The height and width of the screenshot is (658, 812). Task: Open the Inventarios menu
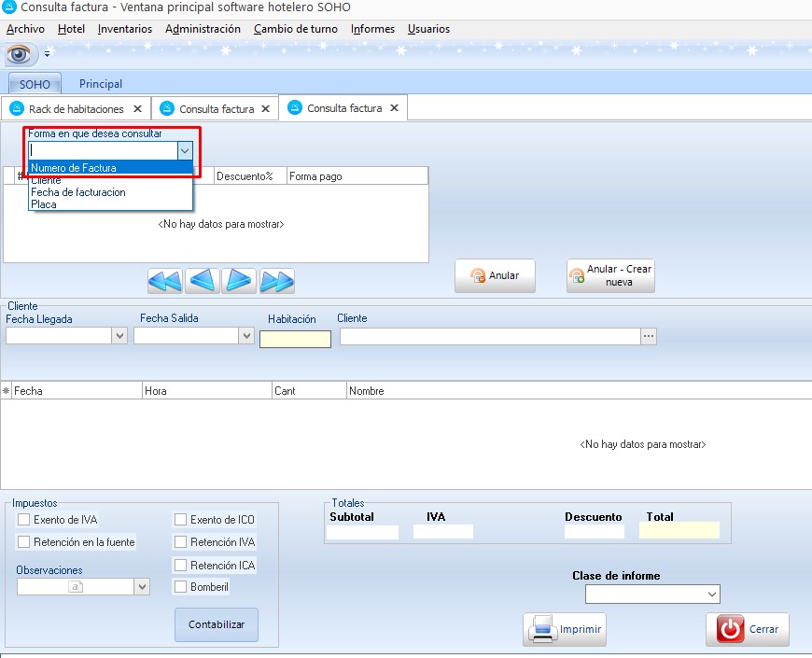124,29
